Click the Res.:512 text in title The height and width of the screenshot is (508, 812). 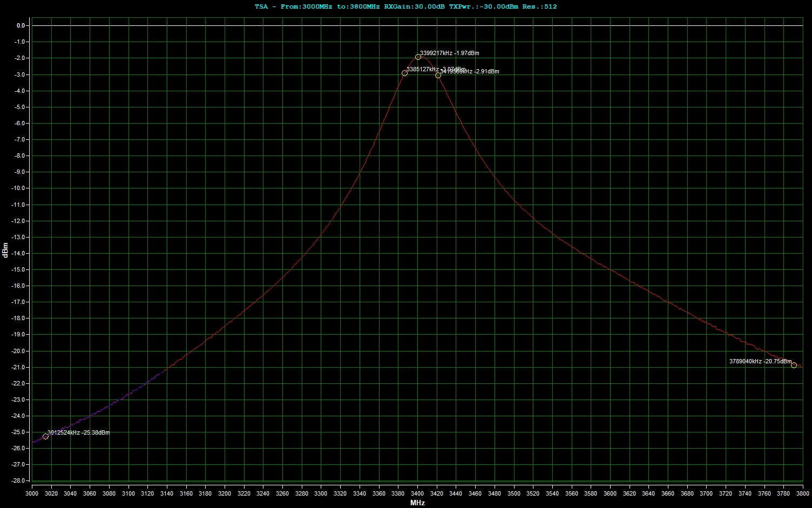(x=540, y=6)
